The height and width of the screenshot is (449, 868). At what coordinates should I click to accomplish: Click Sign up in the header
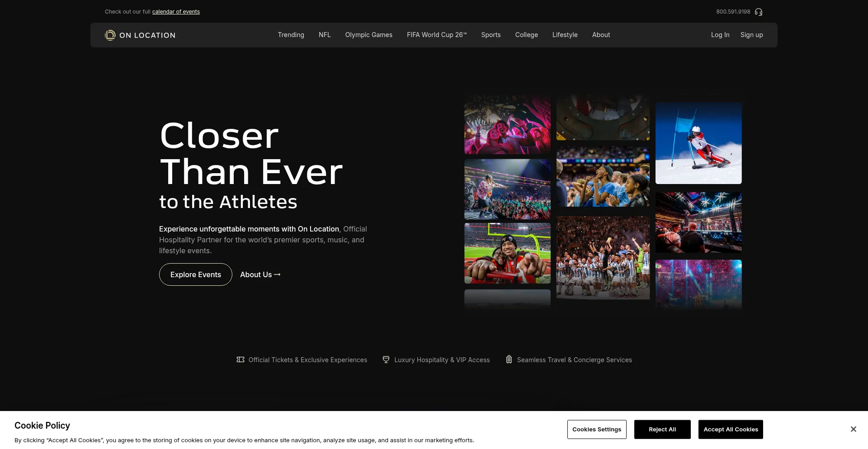[751, 35]
